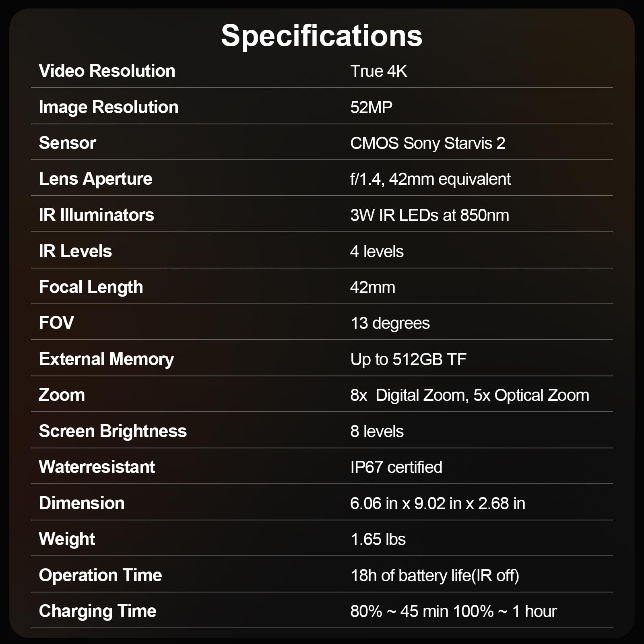Click the External Memory label
The width and height of the screenshot is (644, 644).
(x=106, y=359)
